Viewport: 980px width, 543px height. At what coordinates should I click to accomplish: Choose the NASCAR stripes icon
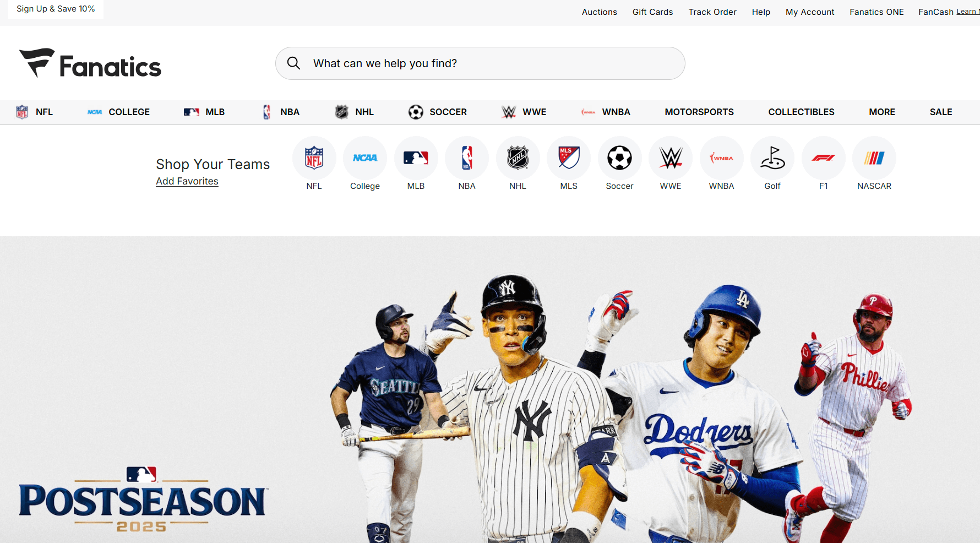874,158
